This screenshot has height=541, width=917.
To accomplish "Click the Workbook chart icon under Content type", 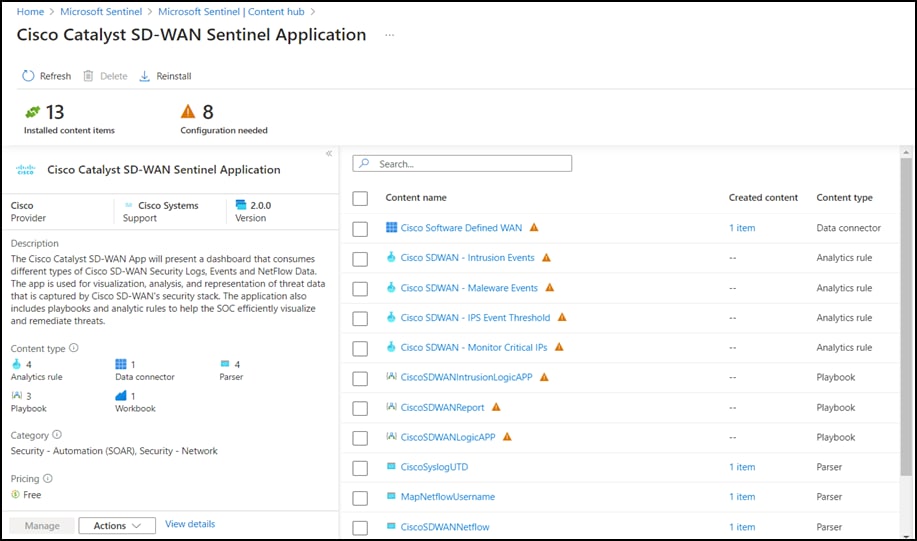I will tap(121, 395).
